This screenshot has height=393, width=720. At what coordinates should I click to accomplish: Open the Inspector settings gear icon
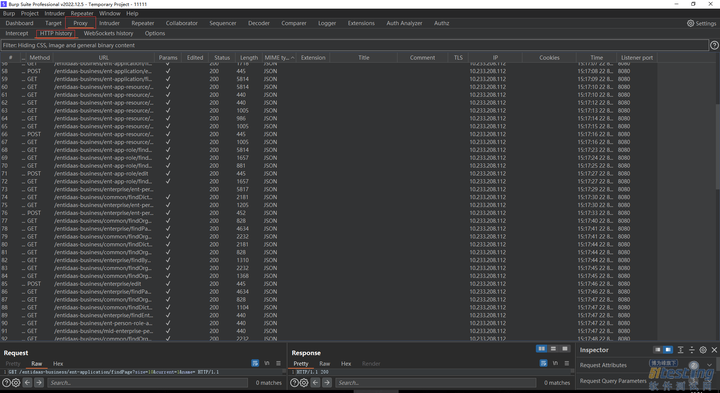pos(703,350)
